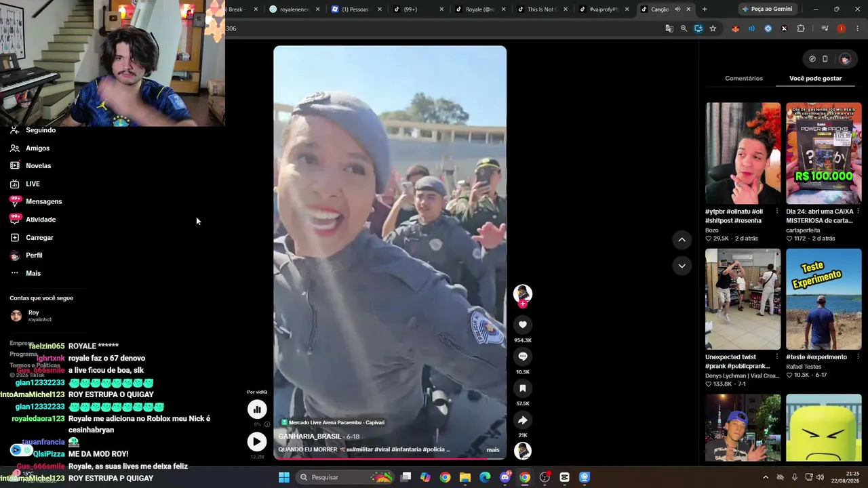Open options for the #teste #experimento video
This screenshot has width=868, height=488.
(x=858, y=357)
